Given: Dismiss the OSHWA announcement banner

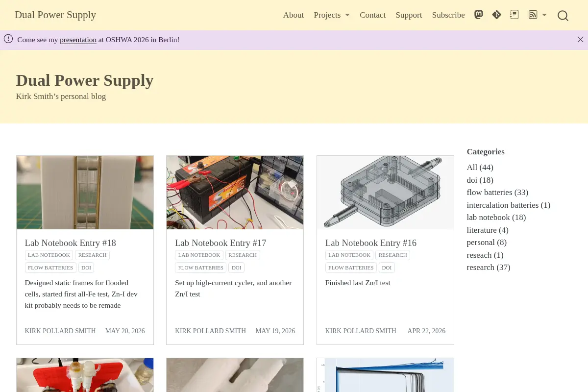Looking at the screenshot, I should click(580, 40).
